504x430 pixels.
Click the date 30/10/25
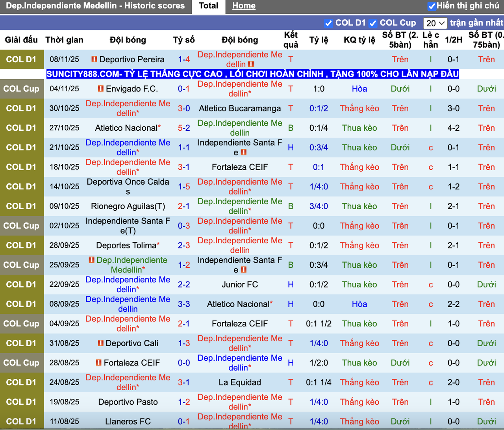coord(64,108)
